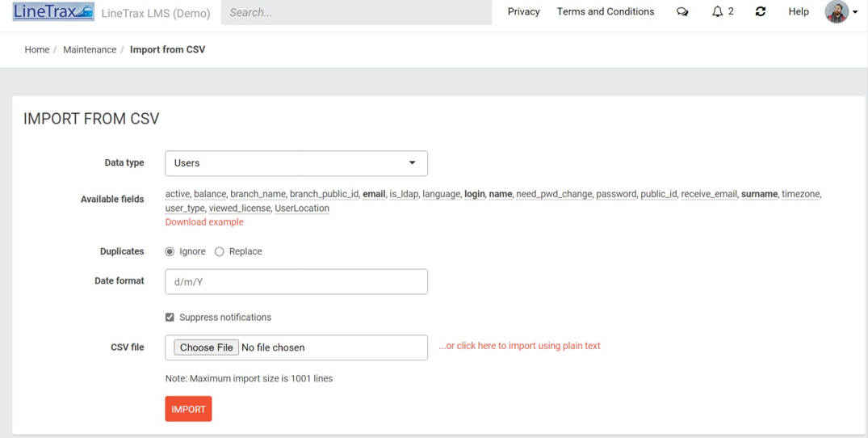Click the red IMPORT button
This screenshot has width=868, height=438.
pos(188,409)
